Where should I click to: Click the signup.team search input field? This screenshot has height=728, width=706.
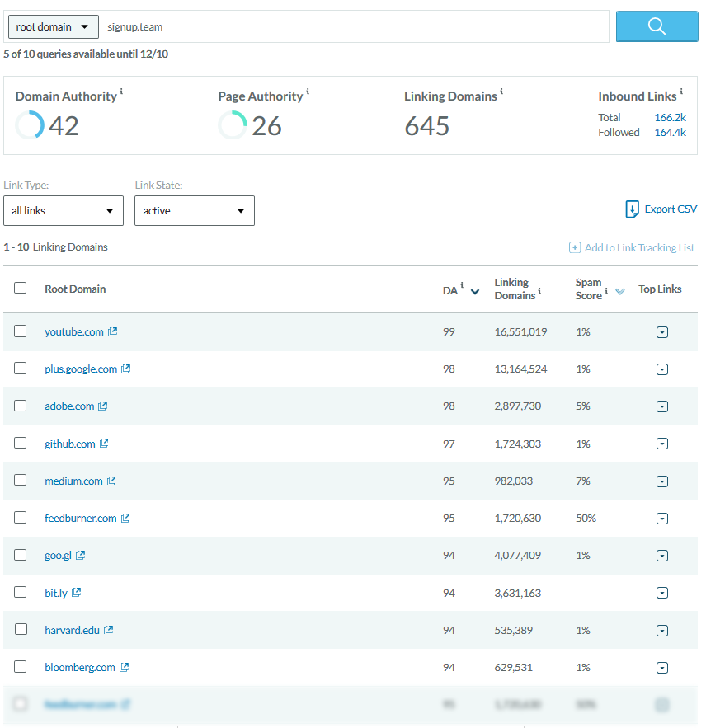click(355, 26)
